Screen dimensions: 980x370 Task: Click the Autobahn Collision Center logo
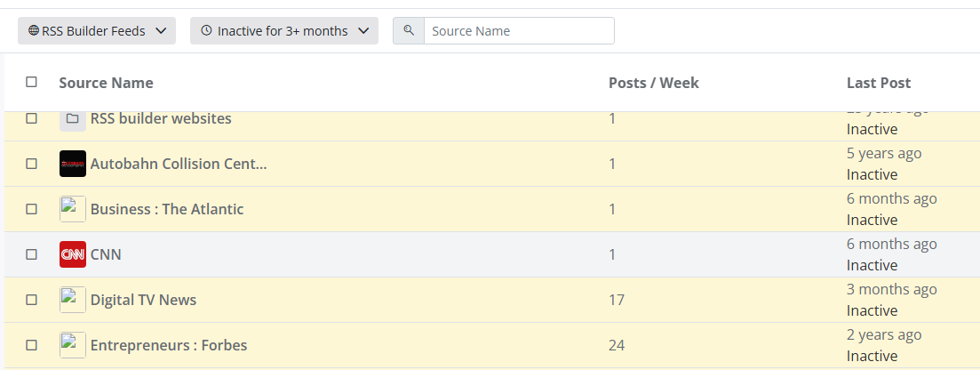[x=73, y=164]
